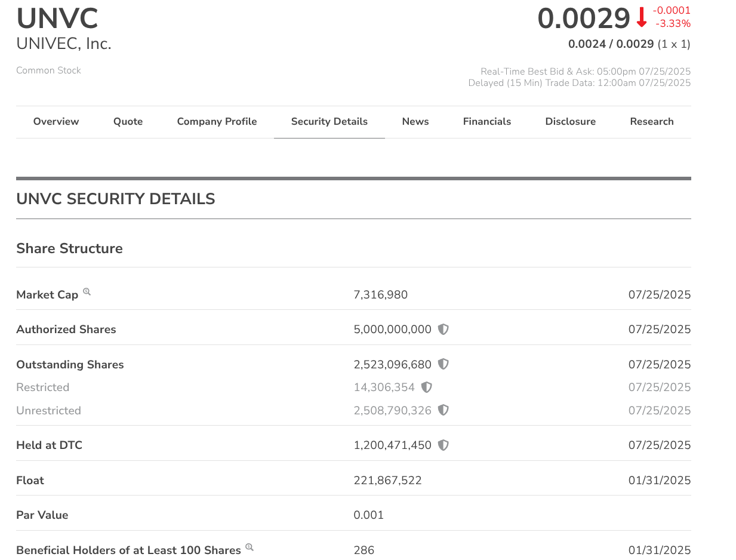Click the Market Cap date 07/25/2025

click(x=660, y=294)
